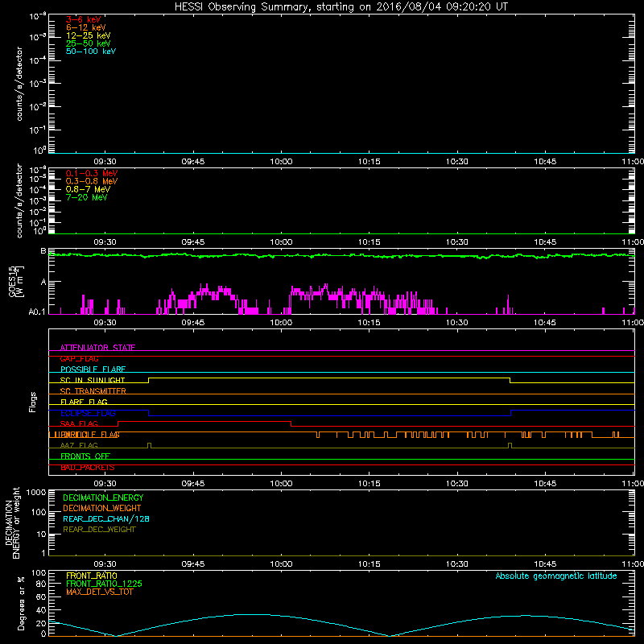
Task: Click the Flags vertical axis title
Action: (33, 402)
